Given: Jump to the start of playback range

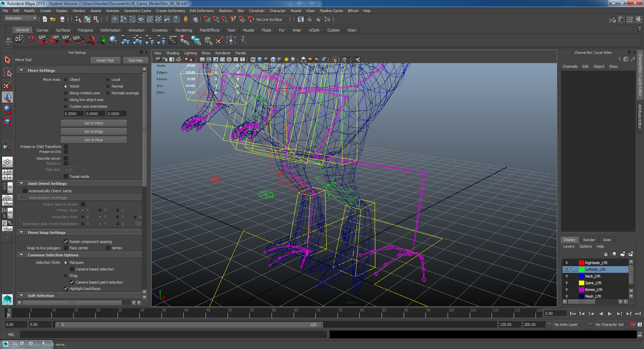Looking at the screenshot, I should (573, 314).
